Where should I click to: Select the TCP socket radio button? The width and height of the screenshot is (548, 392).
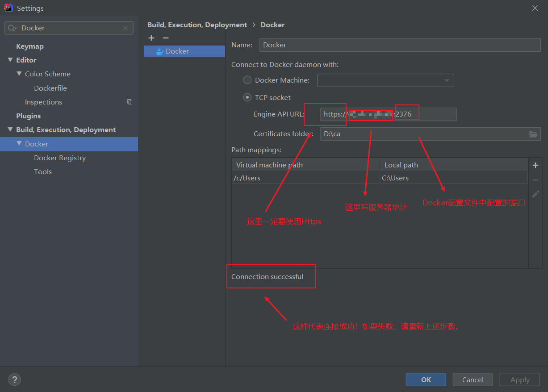point(247,97)
